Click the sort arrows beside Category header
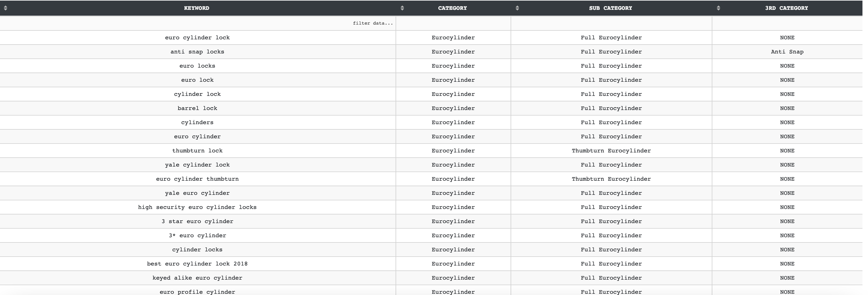 tap(402, 8)
